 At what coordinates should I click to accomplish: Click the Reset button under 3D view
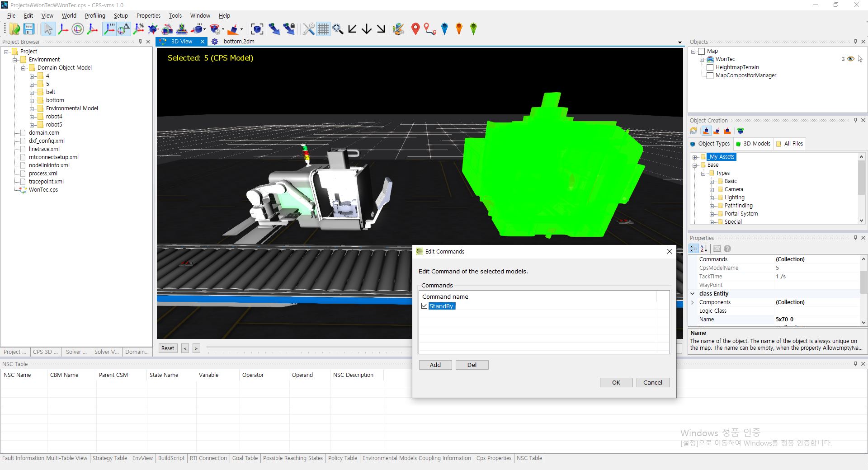tap(168, 348)
